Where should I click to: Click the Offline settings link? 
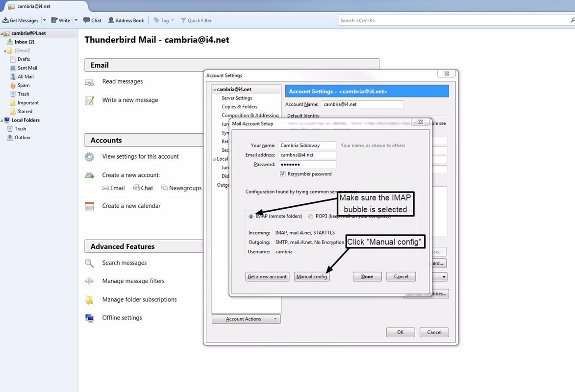pos(122,318)
